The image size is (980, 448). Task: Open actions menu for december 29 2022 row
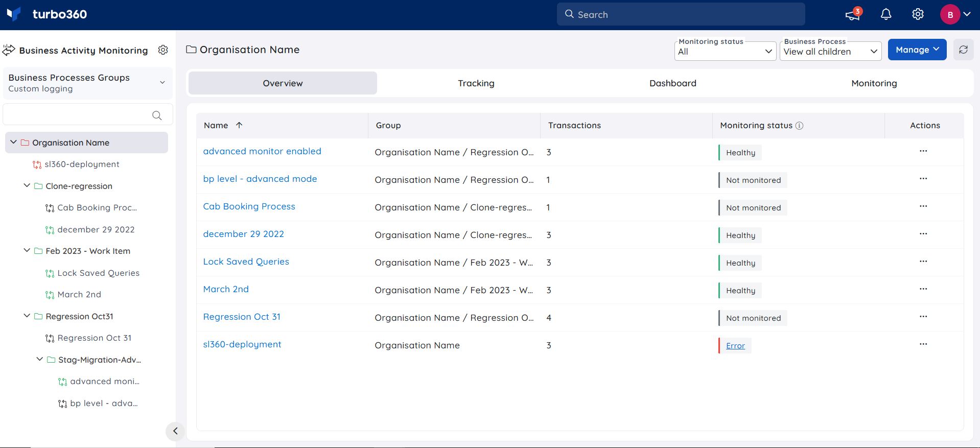[923, 234]
